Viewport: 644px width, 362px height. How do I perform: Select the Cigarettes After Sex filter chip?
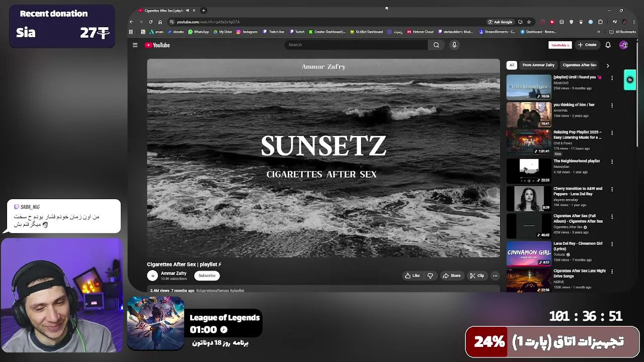[580, 65]
